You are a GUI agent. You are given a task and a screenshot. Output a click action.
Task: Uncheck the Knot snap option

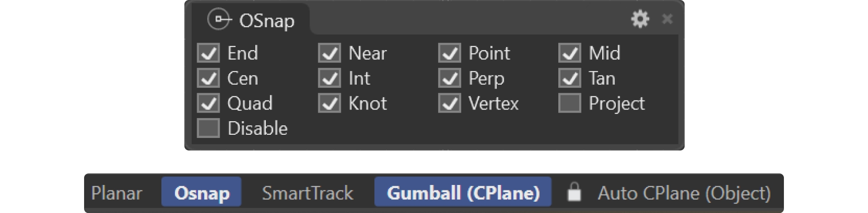(330, 104)
